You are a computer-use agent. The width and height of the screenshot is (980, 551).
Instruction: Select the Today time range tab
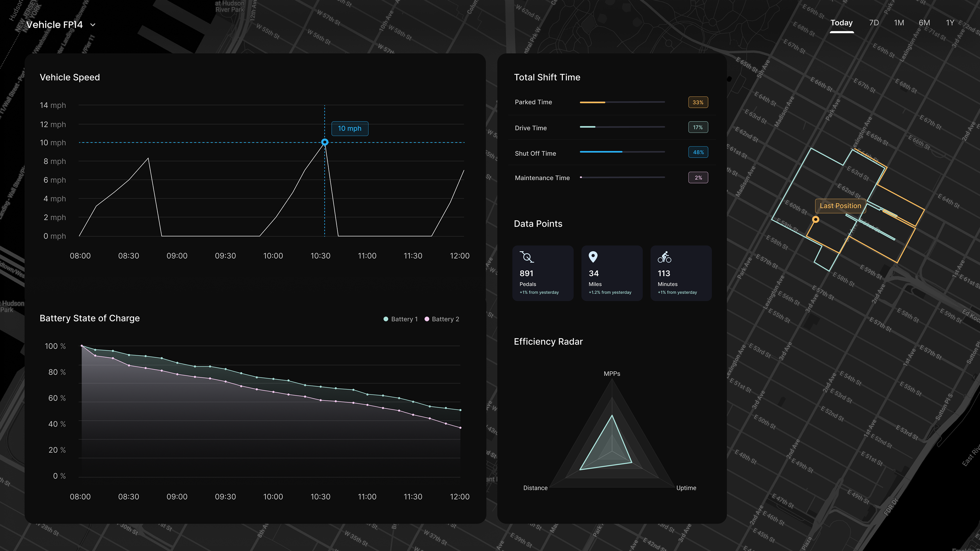point(841,23)
